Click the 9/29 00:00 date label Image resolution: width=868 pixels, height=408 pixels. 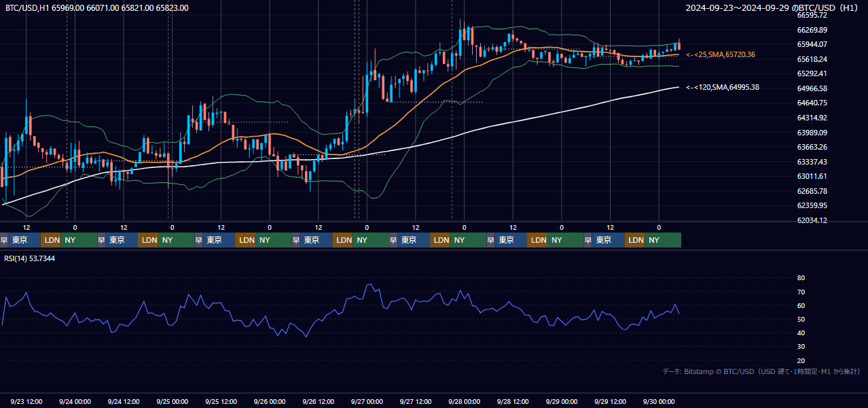click(x=562, y=401)
